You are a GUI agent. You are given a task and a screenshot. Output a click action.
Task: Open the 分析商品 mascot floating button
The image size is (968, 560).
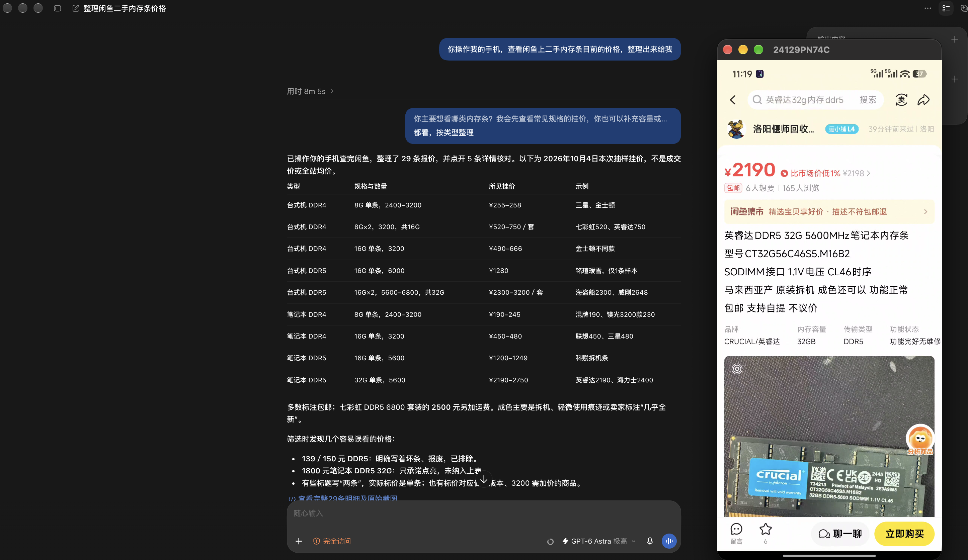coord(920,440)
